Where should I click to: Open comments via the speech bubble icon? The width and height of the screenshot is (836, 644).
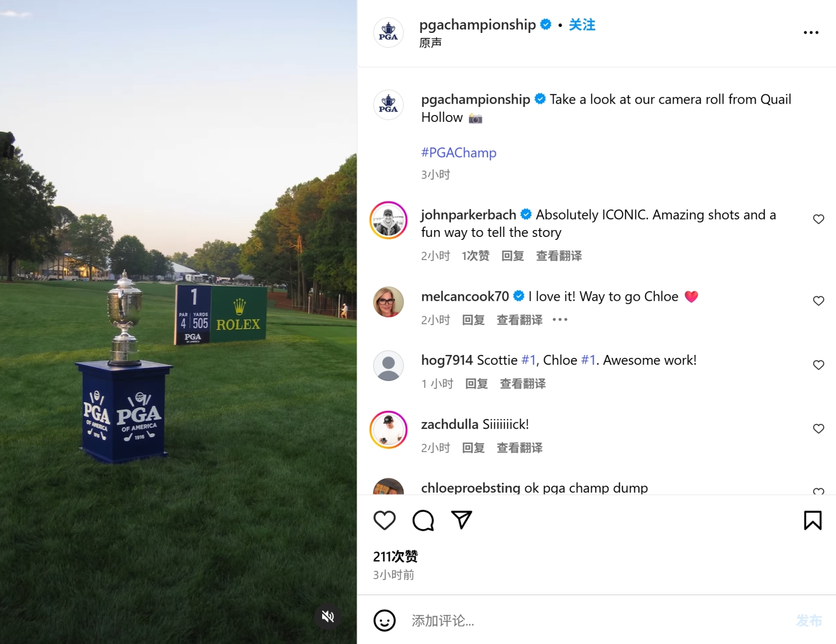point(423,521)
